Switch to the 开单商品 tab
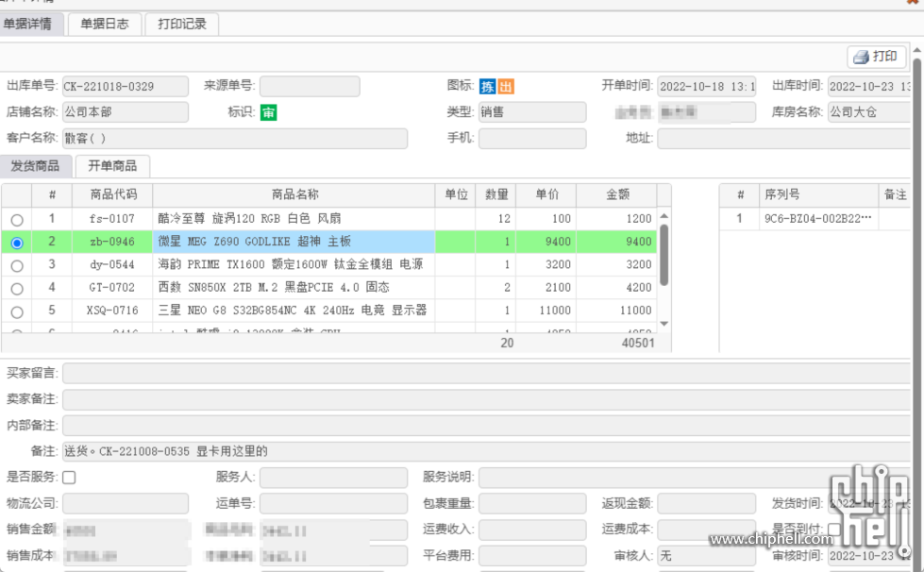 click(x=110, y=166)
